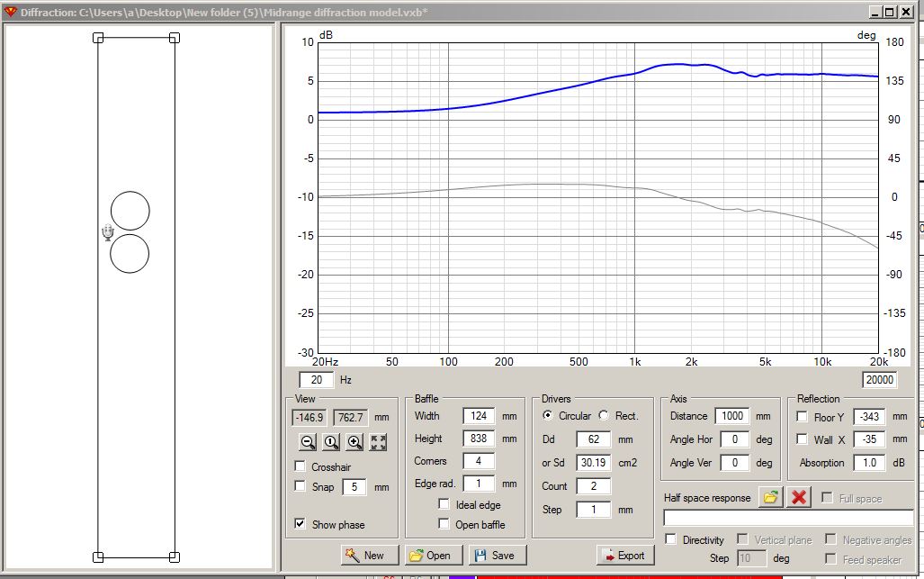Turn on the Directivity checkbox
The height and width of the screenshot is (579, 924).
point(671,539)
